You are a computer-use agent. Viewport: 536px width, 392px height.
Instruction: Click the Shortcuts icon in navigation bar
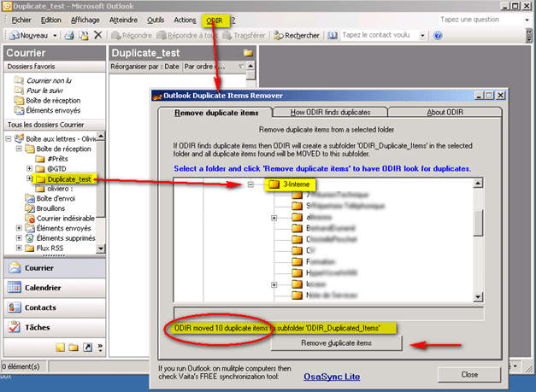point(87,348)
